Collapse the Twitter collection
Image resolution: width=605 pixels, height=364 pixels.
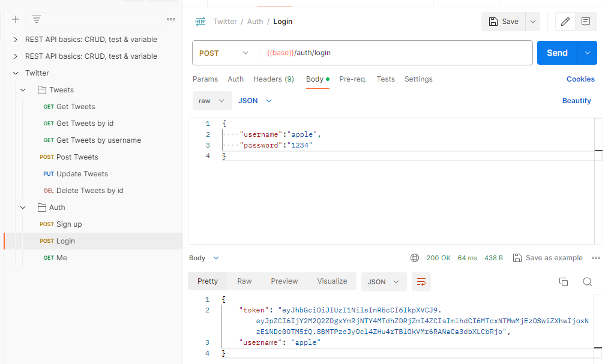pos(16,73)
